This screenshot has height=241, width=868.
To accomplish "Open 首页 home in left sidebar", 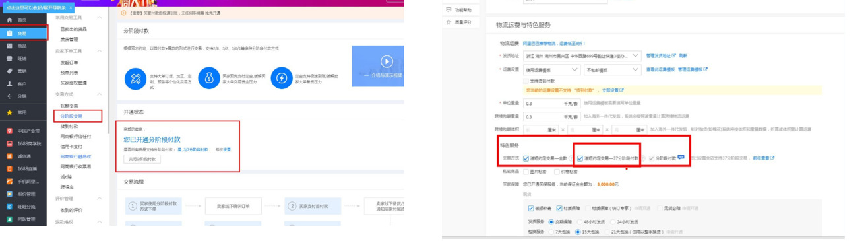I will point(22,20).
